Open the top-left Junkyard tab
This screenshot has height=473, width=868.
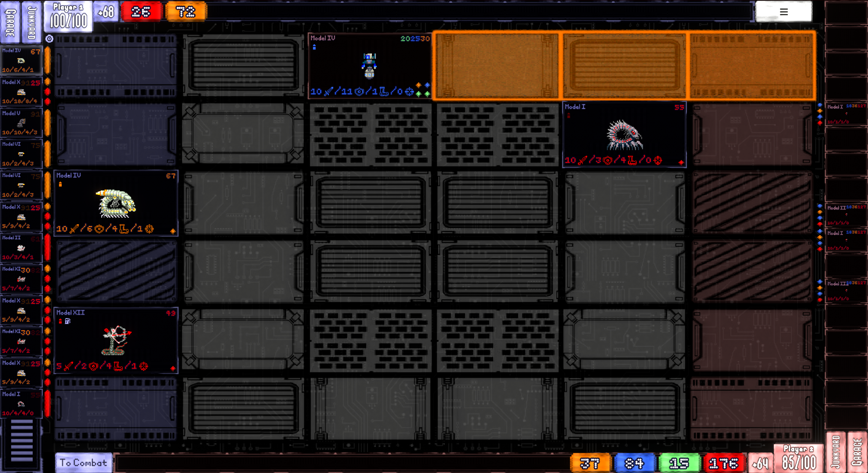(32, 21)
